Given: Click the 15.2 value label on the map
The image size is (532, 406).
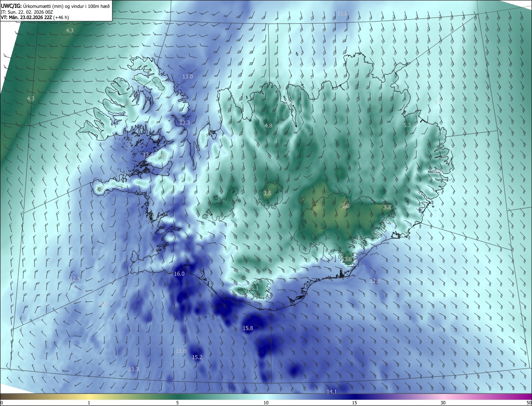Looking at the screenshot, I should point(197,357).
